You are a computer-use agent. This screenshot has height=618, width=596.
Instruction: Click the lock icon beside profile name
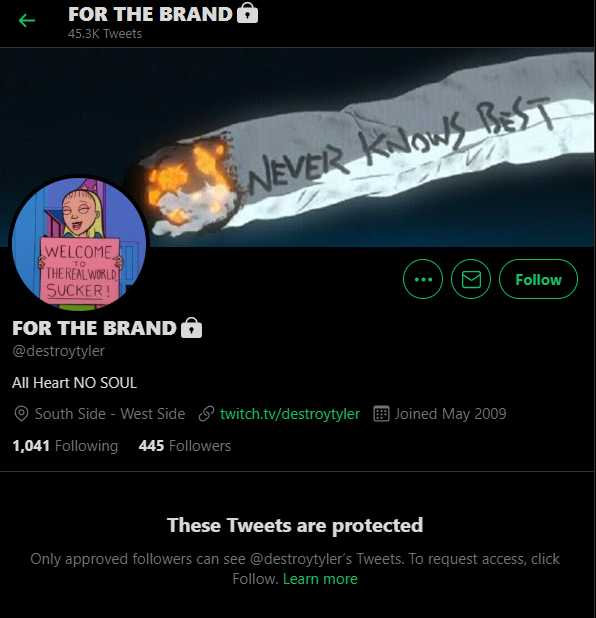coord(192,328)
